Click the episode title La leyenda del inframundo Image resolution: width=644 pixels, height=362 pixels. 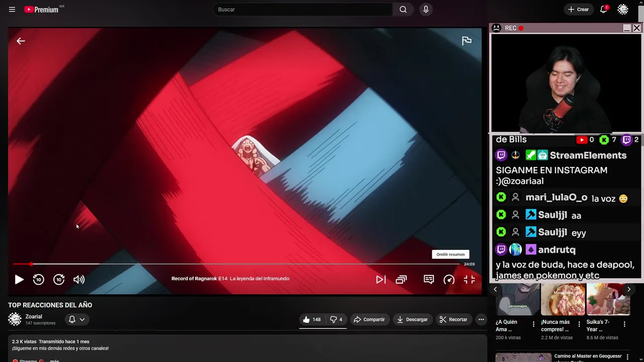point(260,279)
